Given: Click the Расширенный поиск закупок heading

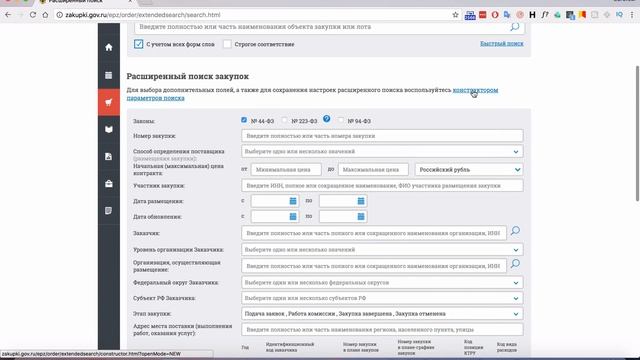Looking at the screenshot, I should [187, 76].
